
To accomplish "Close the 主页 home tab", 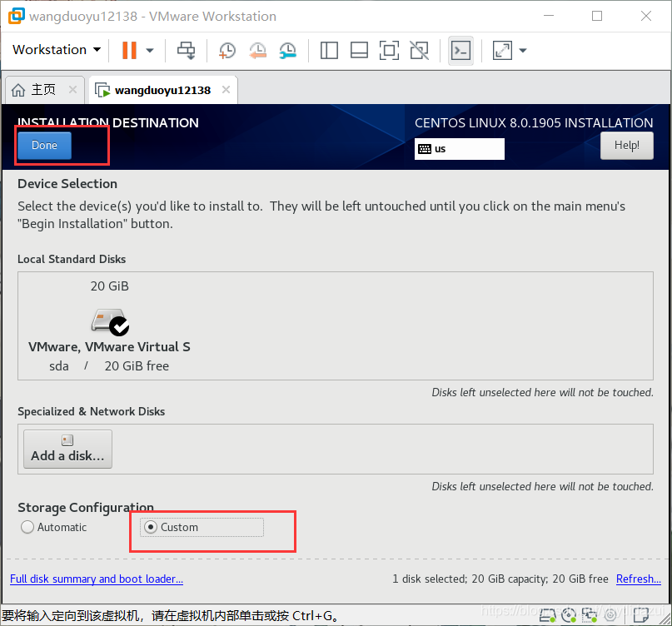I will coord(72,90).
